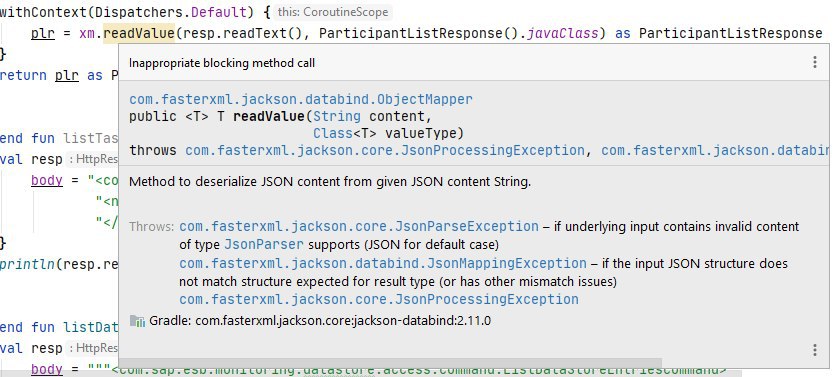Click the horizontal scrollbar at the popup bottom
835x377 pixels.
pos(390,363)
